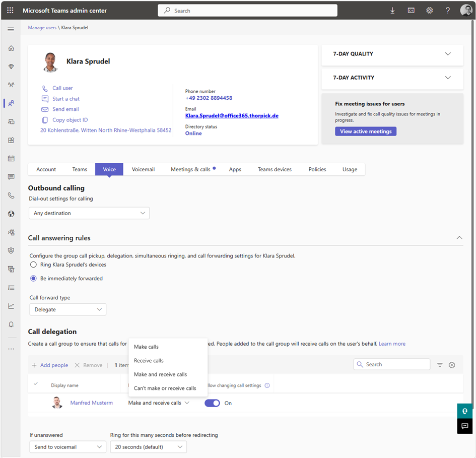Open the settings gear in header

[x=429, y=10]
